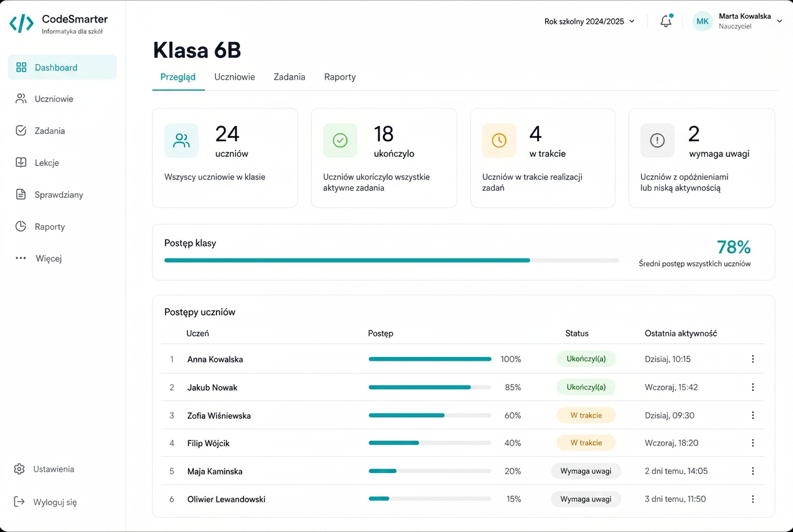Click the Zadania checkmark sidebar icon
Viewport: 793px width, 532px height.
21,130
